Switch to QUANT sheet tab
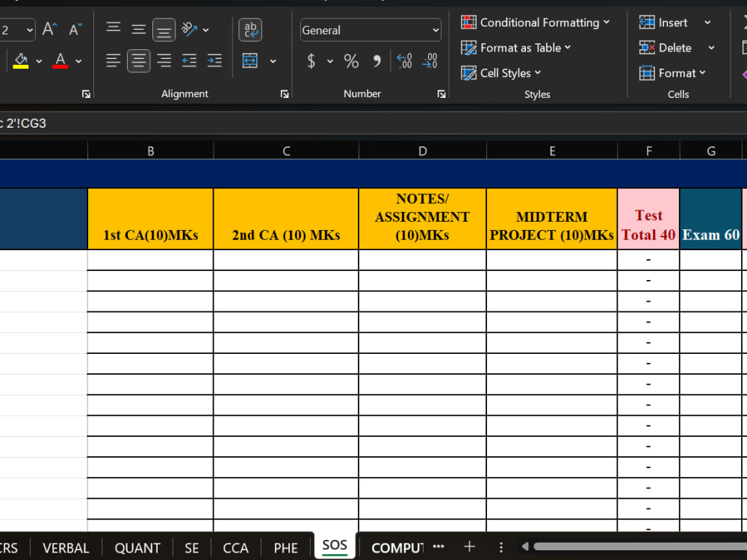The height and width of the screenshot is (560, 747). pyautogui.click(x=137, y=547)
